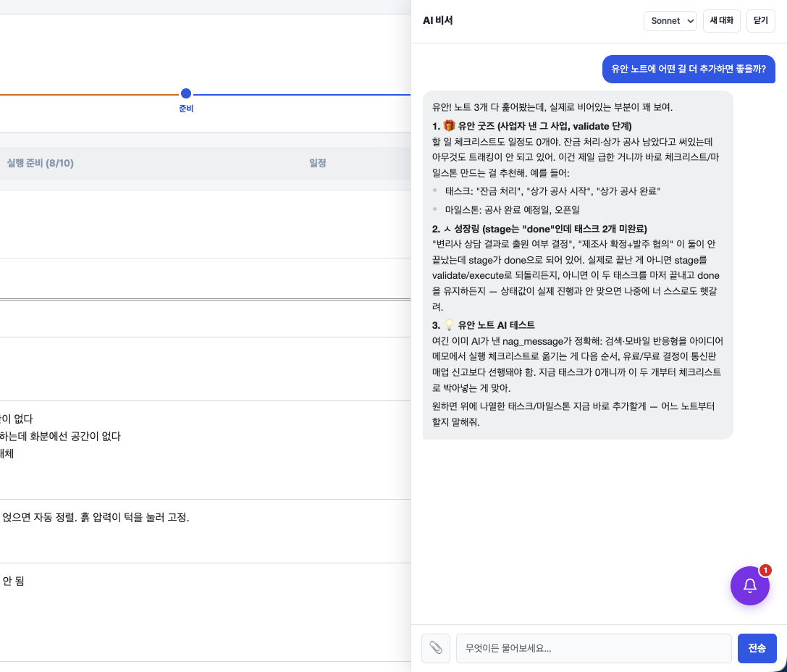The image size is (787, 672).
Task: Click heading 성장링 in AI reply
Action: tap(539, 229)
